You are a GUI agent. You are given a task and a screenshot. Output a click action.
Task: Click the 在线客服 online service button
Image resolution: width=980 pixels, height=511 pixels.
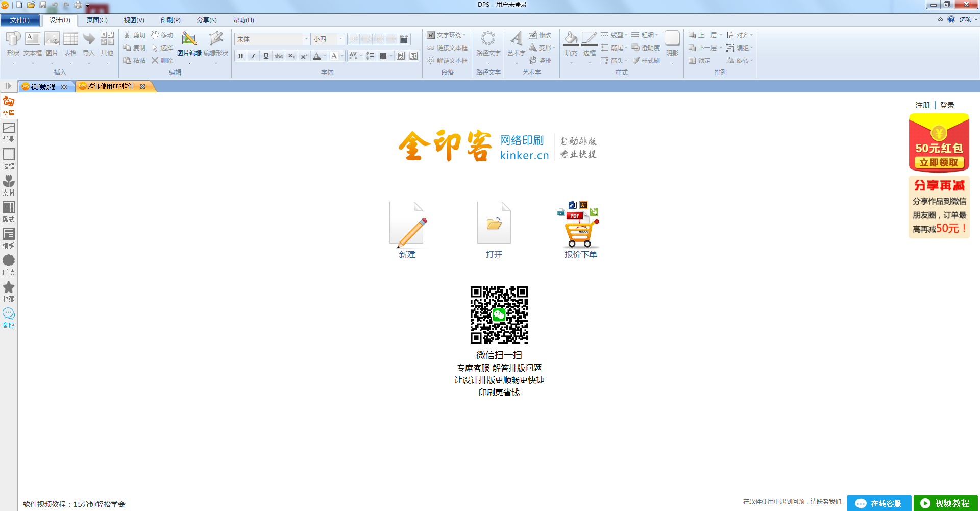(879, 503)
